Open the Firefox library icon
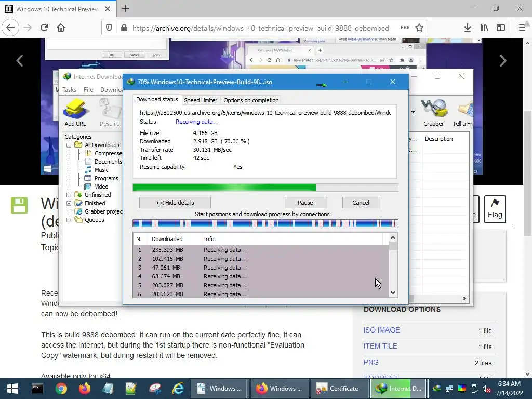This screenshot has width=532, height=399. tap(484, 28)
